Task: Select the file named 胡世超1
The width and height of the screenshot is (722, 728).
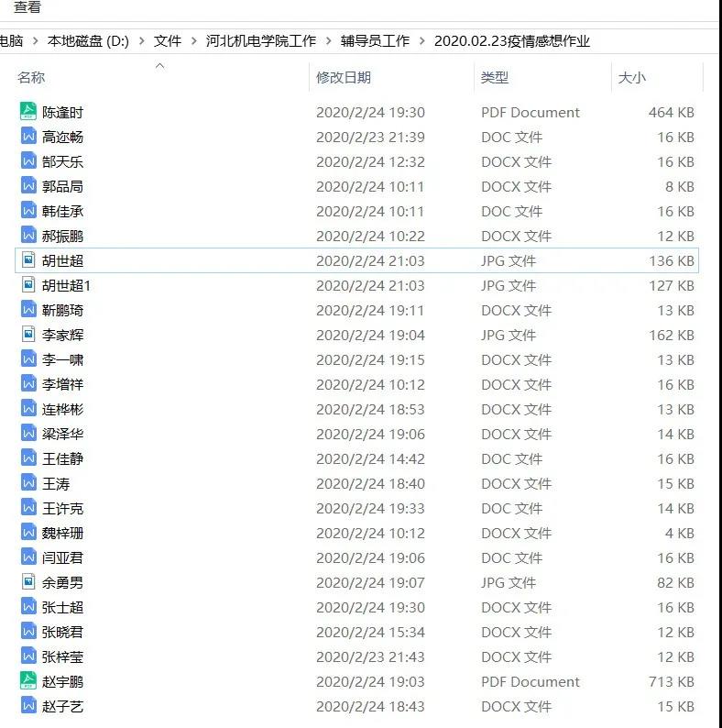Action: point(66,285)
